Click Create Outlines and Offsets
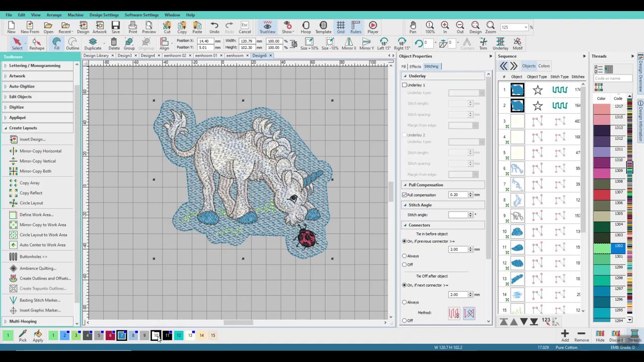The image size is (644, 362). pos(40,279)
